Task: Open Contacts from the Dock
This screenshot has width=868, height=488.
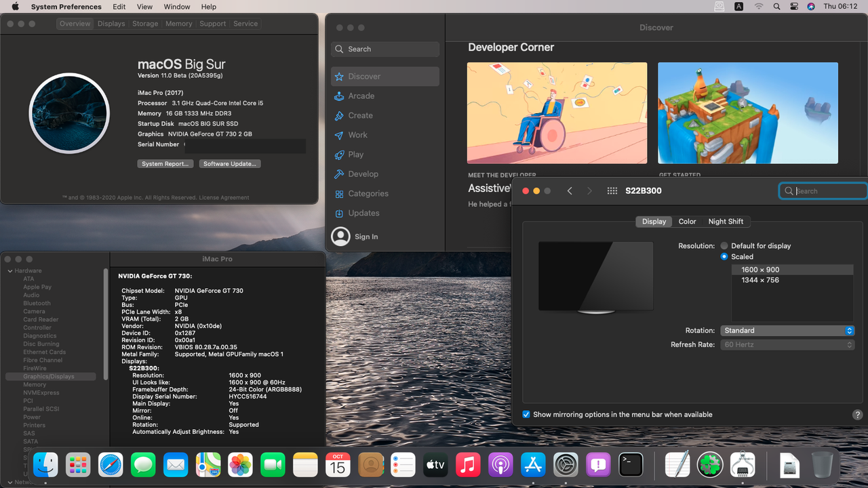Action: (370, 465)
